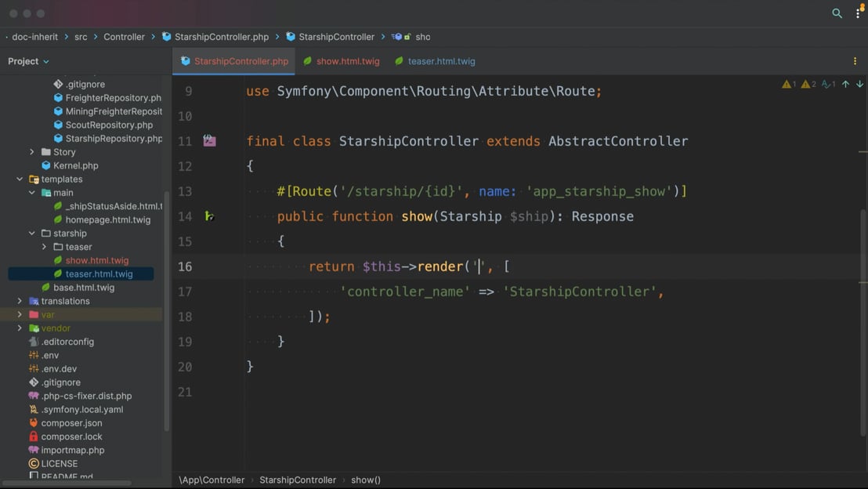Switch to show.html.twig editor tab
The height and width of the screenshot is (489, 868).
342,61
